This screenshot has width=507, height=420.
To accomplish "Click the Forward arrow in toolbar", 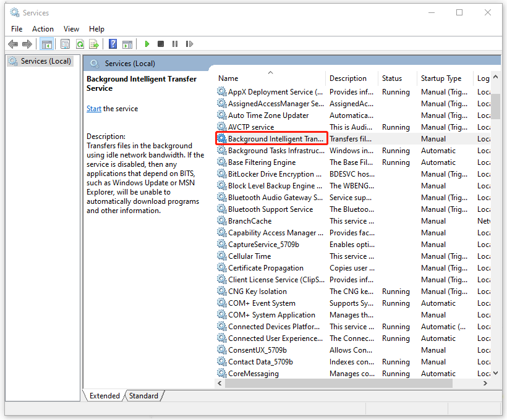I will pyautogui.click(x=27, y=44).
